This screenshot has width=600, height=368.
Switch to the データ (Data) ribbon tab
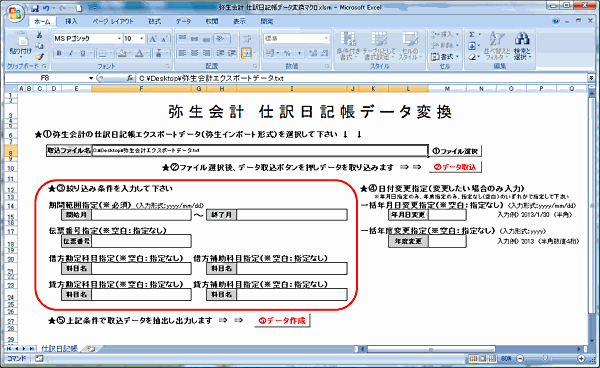point(183,21)
